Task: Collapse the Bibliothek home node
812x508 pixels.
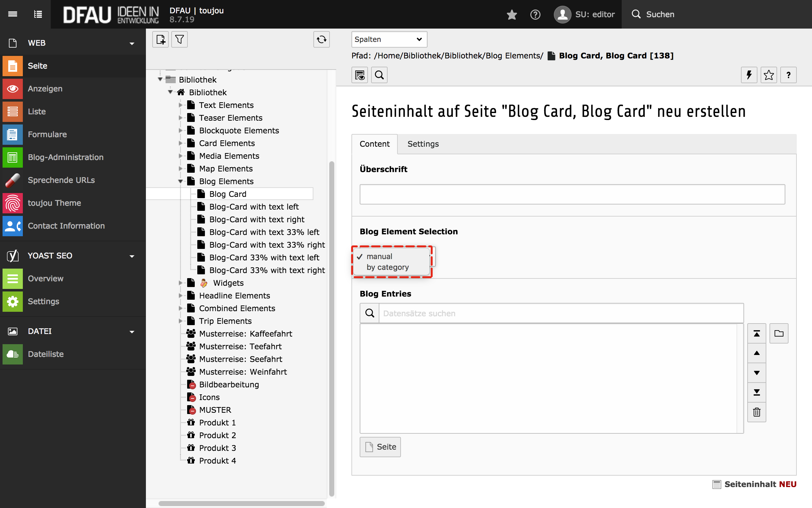Action: point(170,92)
